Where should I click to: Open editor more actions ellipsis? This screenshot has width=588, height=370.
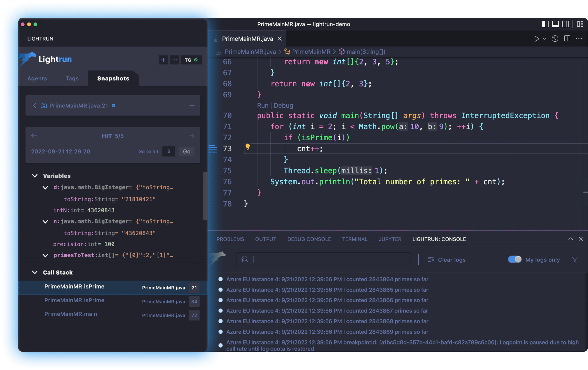coord(579,39)
